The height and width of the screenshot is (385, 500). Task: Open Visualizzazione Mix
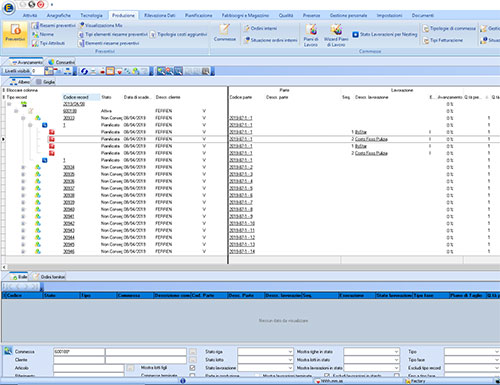[x=101, y=25]
